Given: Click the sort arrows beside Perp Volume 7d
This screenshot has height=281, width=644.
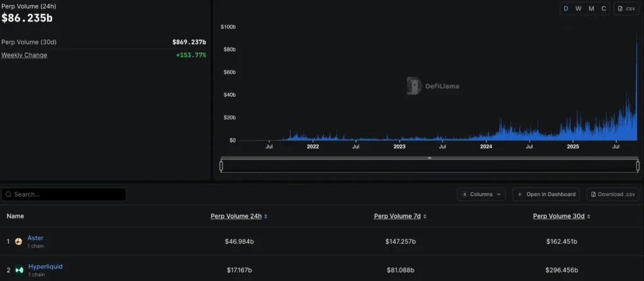Looking at the screenshot, I should pos(425,216).
